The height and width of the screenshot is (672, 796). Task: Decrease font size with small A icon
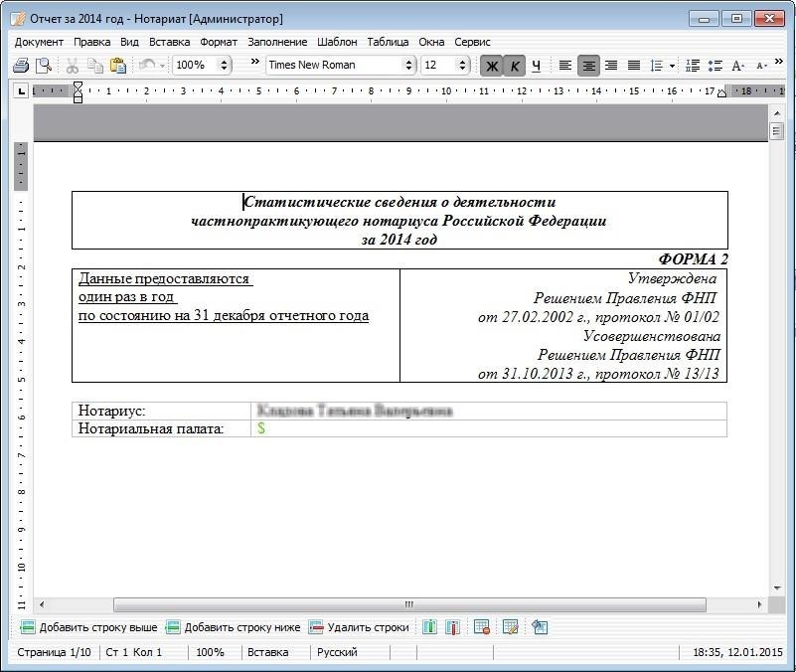point(761,66)
